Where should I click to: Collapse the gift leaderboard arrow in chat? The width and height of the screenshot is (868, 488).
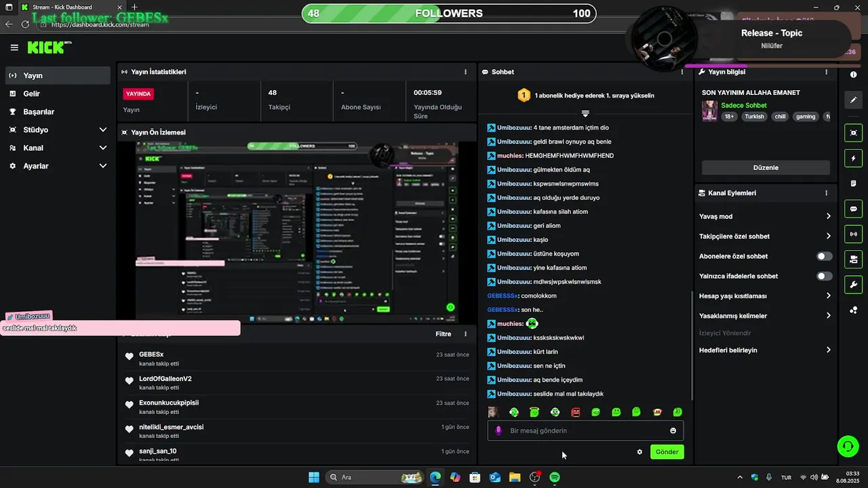pyautogui.click(x=585, y=113)
